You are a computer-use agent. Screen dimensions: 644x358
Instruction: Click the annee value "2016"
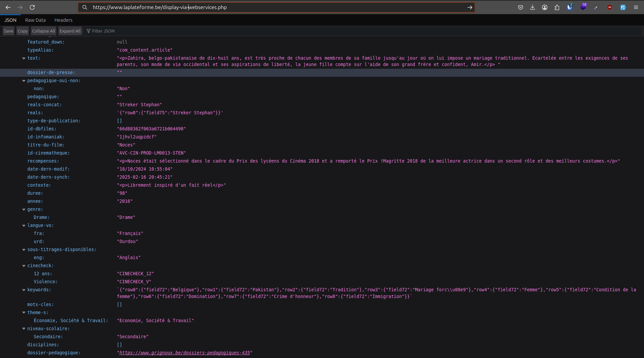tap(125, 201)
